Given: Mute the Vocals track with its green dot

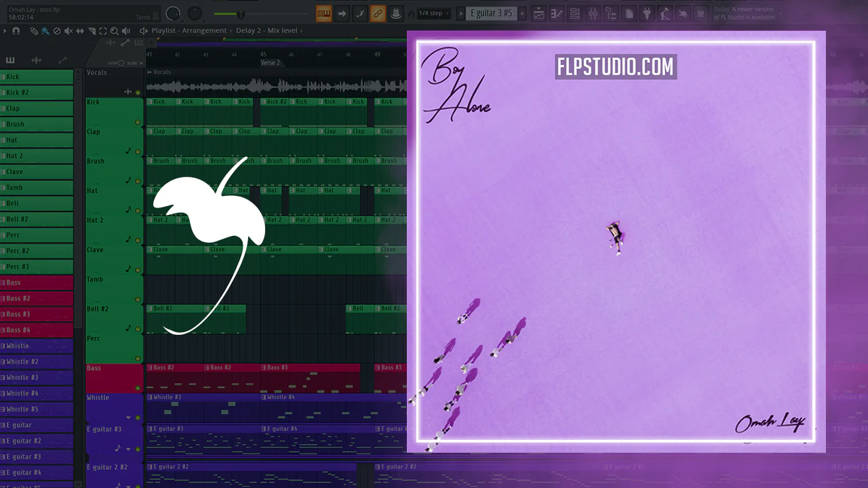Looking at the screenshot, I should click(138, 92).
